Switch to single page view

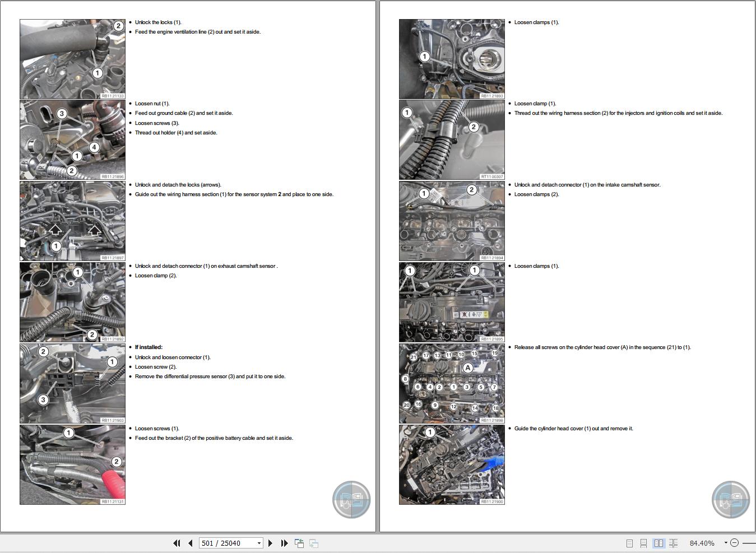tap(629, 543)
